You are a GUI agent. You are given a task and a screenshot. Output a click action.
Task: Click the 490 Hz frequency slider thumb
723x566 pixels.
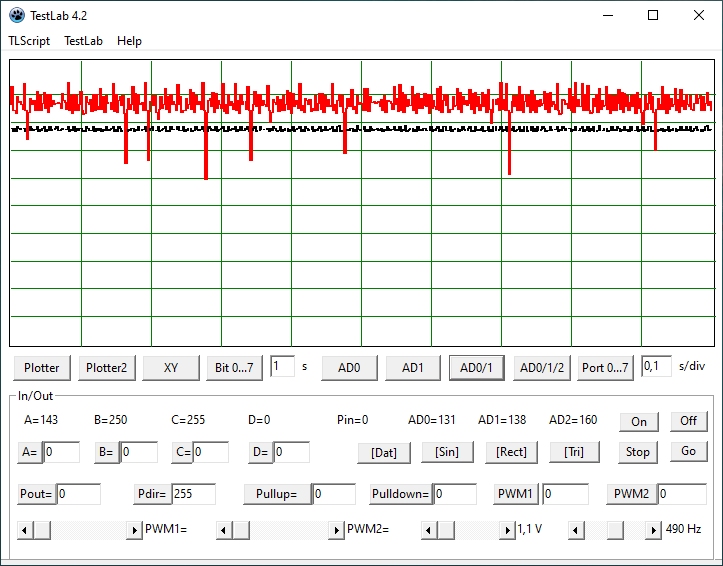click(615, 530)
